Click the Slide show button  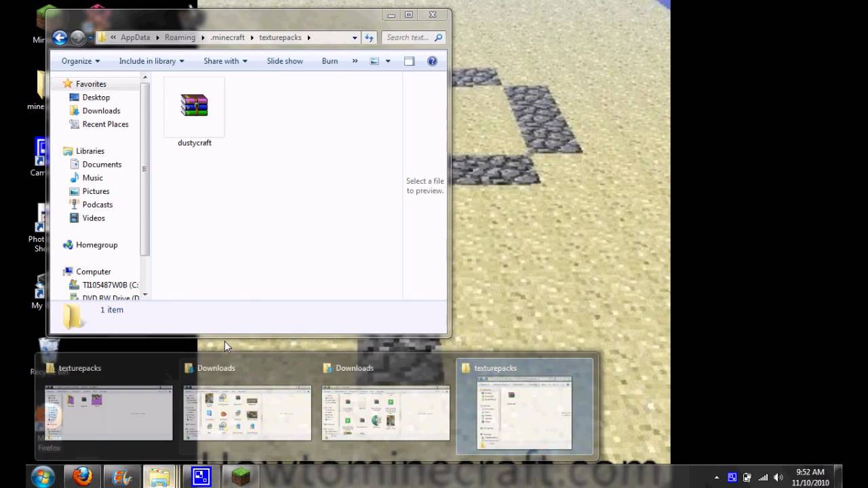[285, 61]
